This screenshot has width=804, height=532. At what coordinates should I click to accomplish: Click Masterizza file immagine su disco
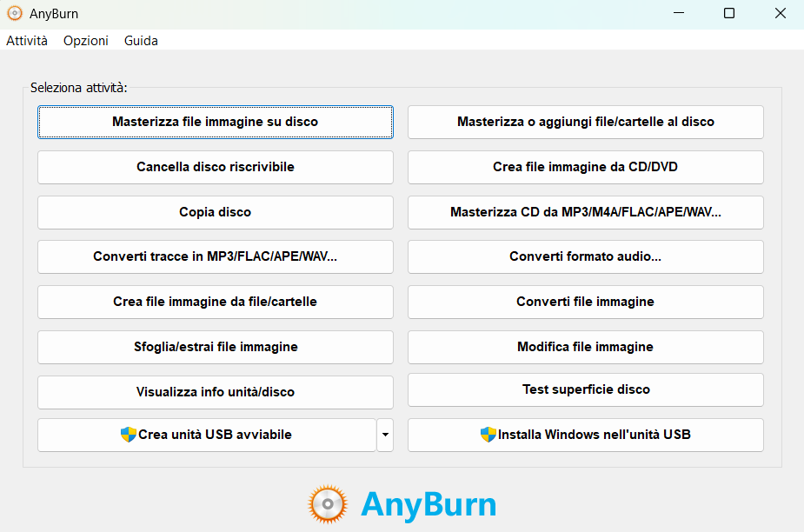tap(216, 122)
